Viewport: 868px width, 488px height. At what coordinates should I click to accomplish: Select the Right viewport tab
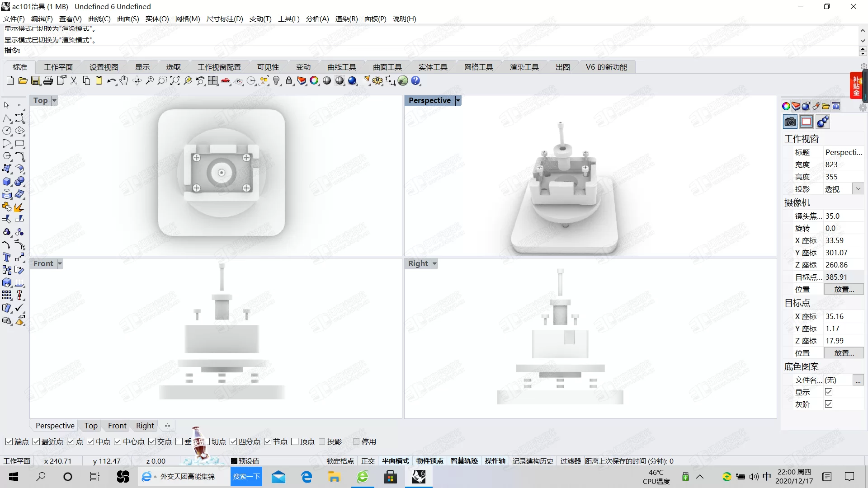click(144, 426)
